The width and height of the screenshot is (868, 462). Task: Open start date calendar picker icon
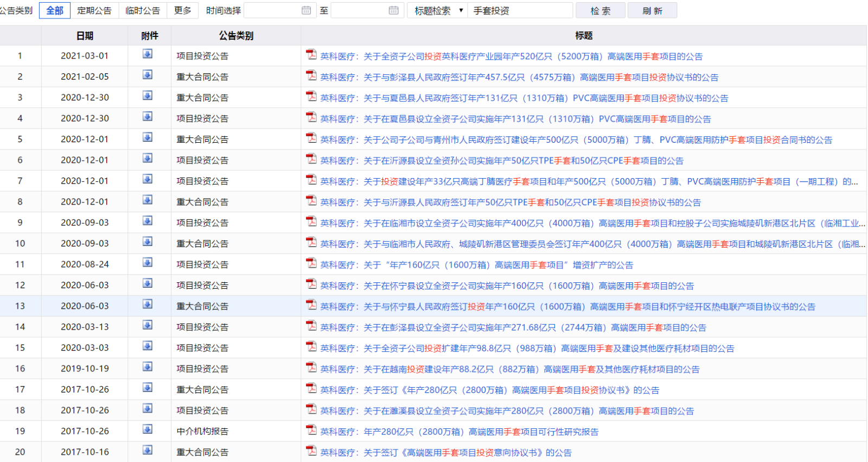pos(307,10)
